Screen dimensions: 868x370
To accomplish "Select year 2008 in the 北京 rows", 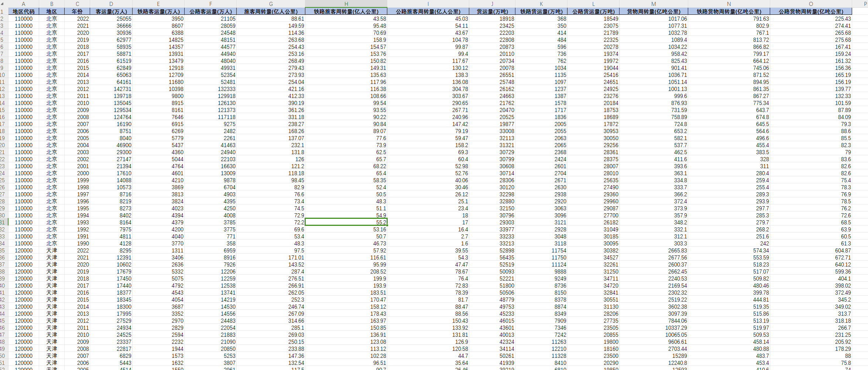I will point(77,117).
